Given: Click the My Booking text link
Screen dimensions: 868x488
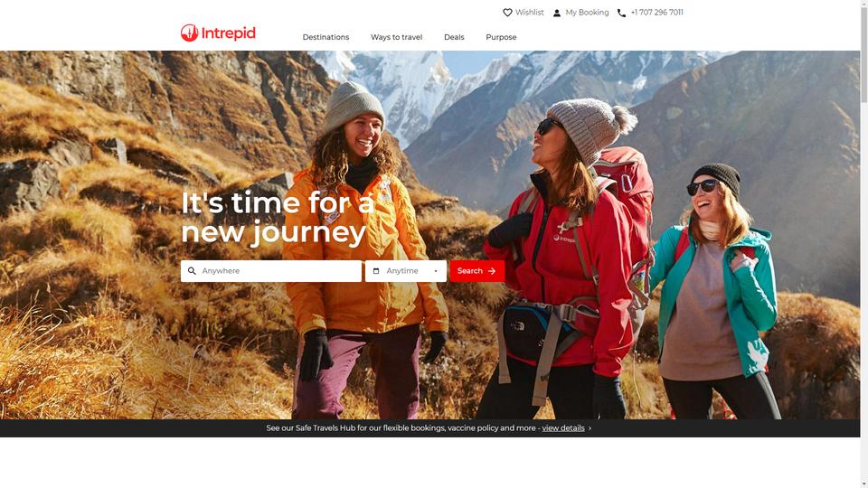Looking at the screenshot, I should [587, 12].
